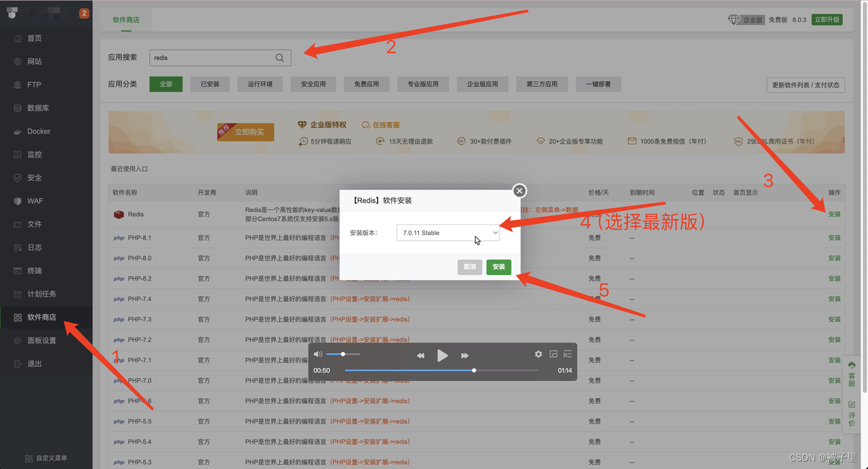Click the 应用搜索 field containing redis
The image size is (868, 469).
click(x=220, y=58)
